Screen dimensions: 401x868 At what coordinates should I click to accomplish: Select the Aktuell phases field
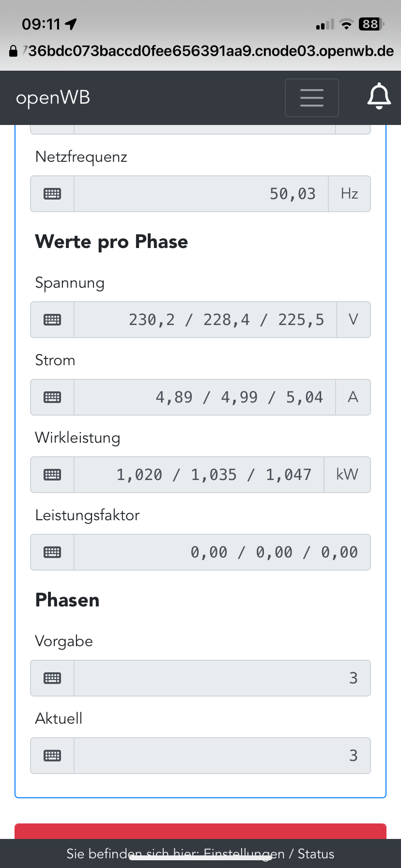tap(222, 756)
